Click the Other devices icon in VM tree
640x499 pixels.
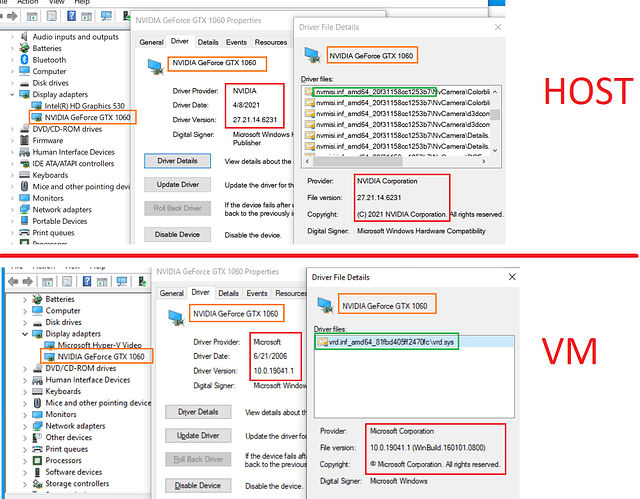(x=37, y=437)
